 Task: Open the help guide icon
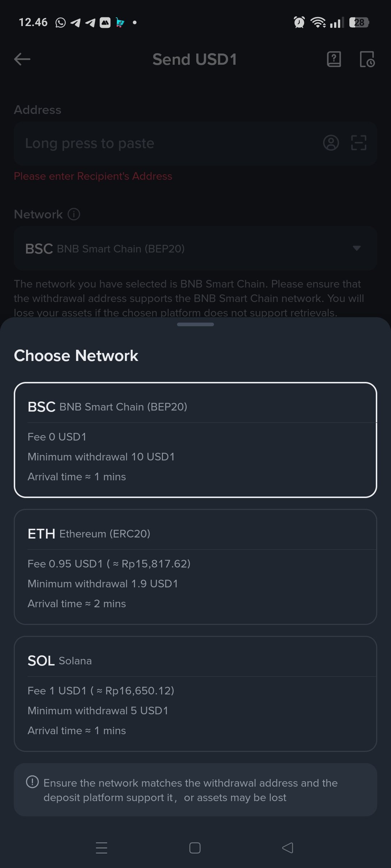click(334, 59)
